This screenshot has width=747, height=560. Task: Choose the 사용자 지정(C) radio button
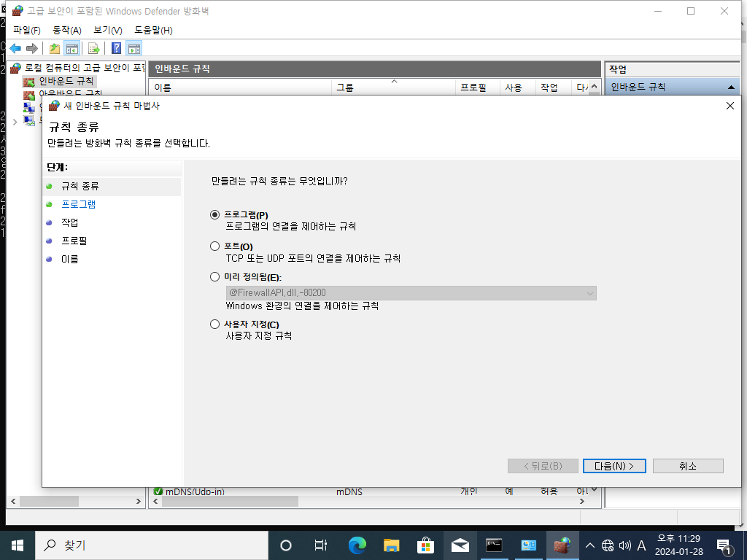pos(215,324)
